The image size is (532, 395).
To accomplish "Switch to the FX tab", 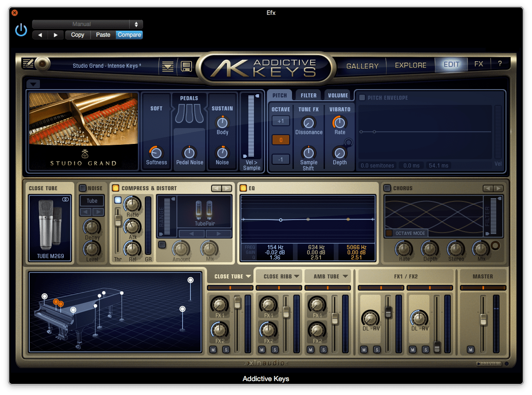I will click(479, 64).
